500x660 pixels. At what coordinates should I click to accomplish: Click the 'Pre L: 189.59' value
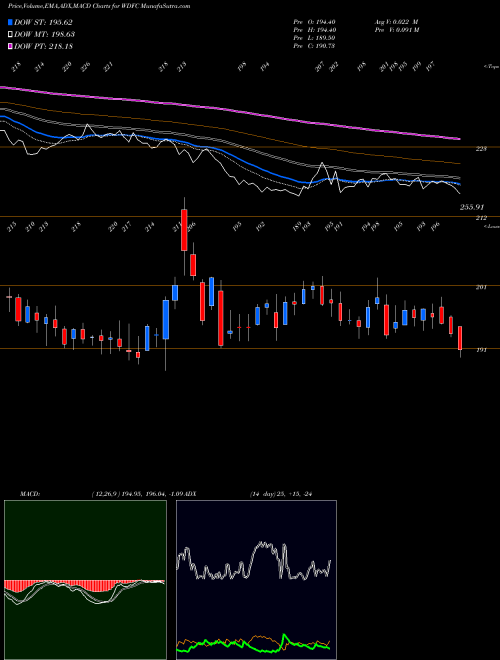click(x=314, y=38)
